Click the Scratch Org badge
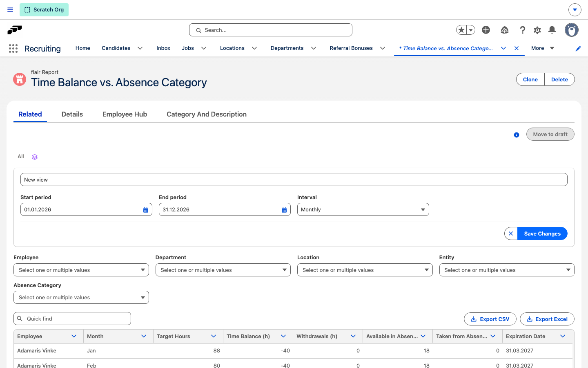 coord(44,10)
